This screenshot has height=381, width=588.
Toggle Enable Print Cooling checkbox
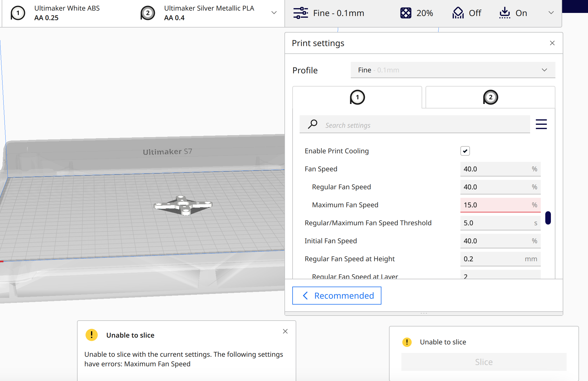[x=465, y=151]
